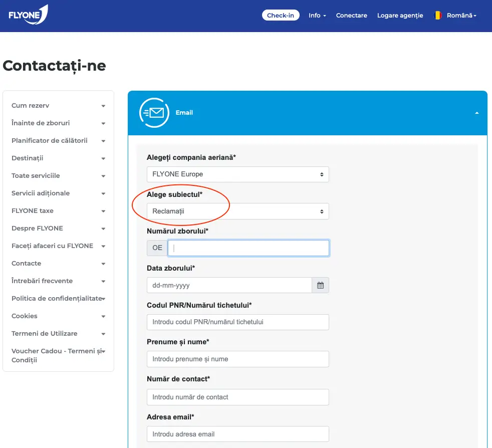The height and width of the screenshot is (448, 492).
Task: Open the Check-in page
Action: [281, 16]
